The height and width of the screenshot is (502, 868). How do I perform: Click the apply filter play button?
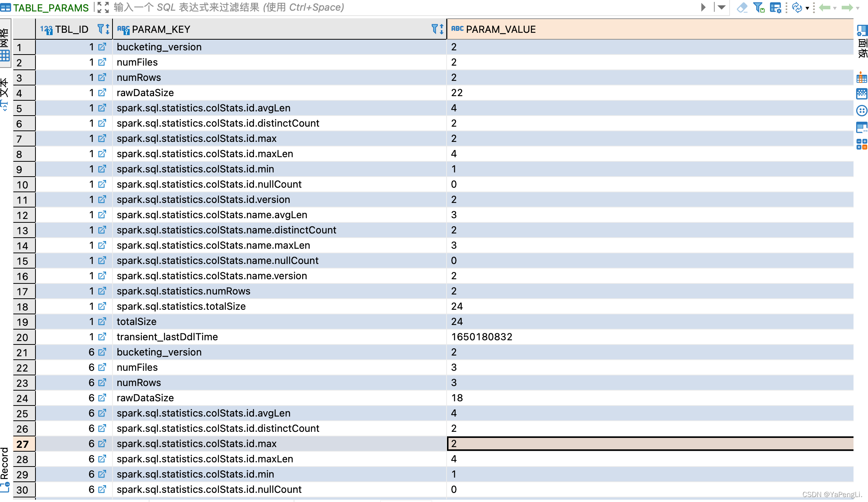coord(703,7)
